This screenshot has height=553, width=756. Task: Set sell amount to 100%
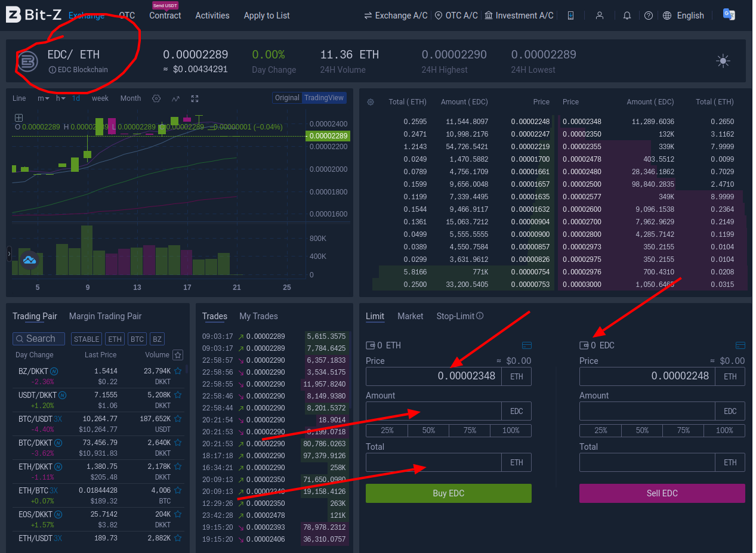coord(724,430)
